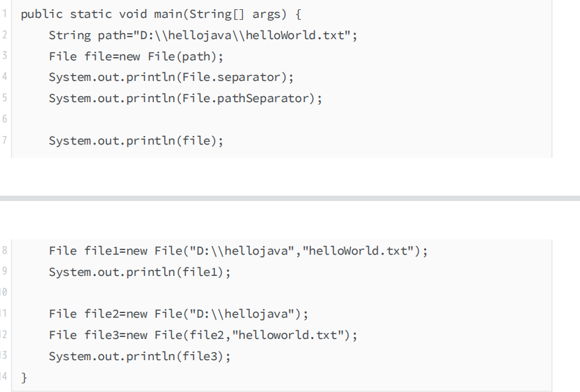Image resolution: width=580 pixels, height=392 pixels.
Task: Click line number 4 in the gutter
Action: click(3, 77)
